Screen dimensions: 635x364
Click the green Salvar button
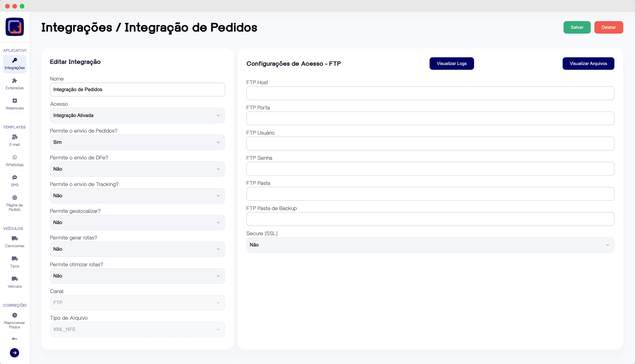(x=577, y=27)
